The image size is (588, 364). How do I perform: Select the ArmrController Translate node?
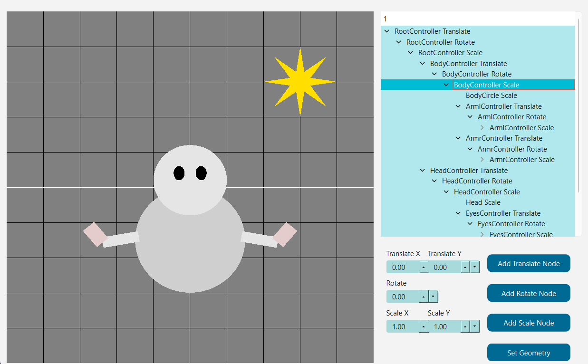tap(504, 138)
